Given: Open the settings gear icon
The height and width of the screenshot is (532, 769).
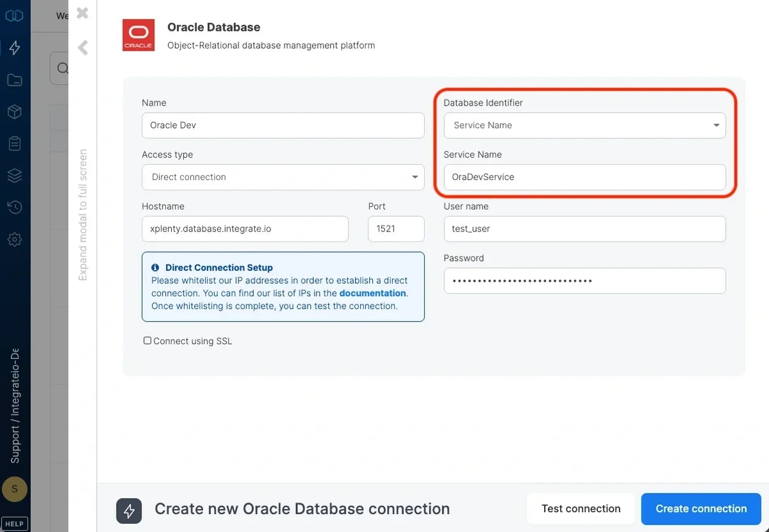Looking at the screenshot, I should coord(14,239).
